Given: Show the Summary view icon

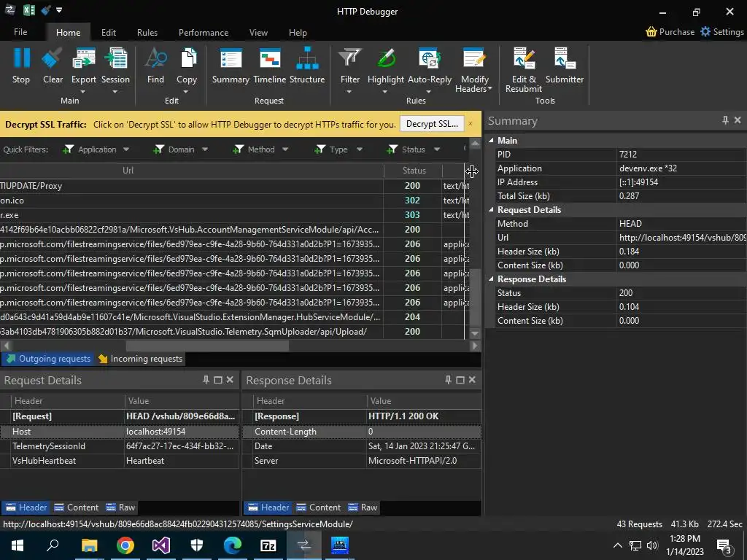Looking at the screenshot, I should click(x=231, y=59).
